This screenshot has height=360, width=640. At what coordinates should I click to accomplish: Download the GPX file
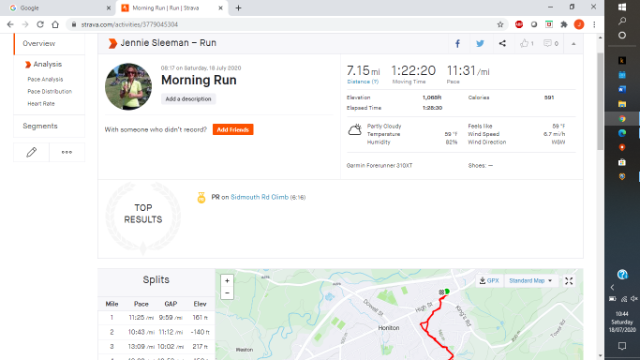pyautogui.click(x=489, y=281)
